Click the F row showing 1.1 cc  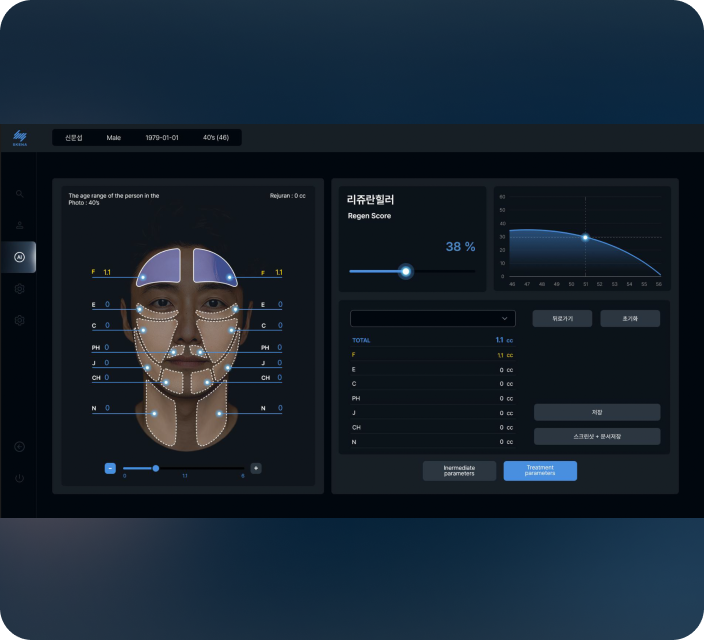point(433,355)
